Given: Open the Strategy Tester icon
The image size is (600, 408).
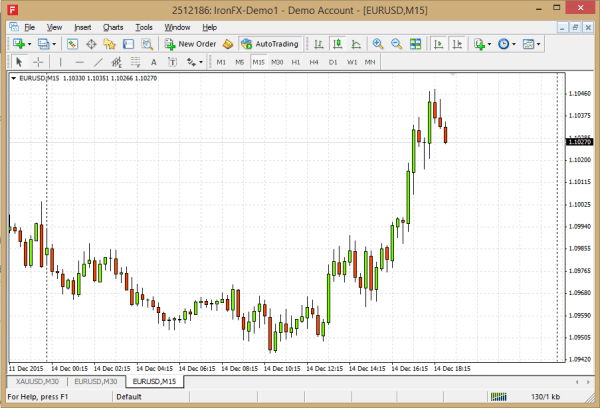Looking at the screenshot, I should [147, 44].
